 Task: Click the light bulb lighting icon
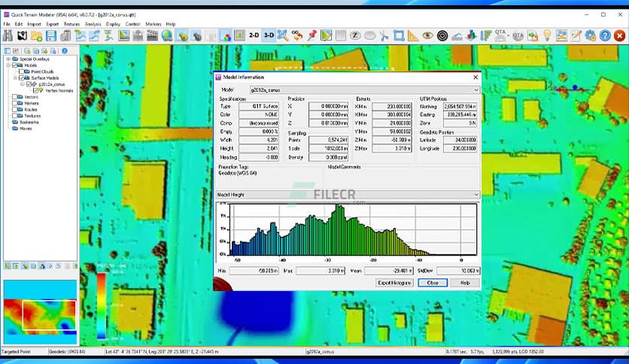[x=547, y=35]
